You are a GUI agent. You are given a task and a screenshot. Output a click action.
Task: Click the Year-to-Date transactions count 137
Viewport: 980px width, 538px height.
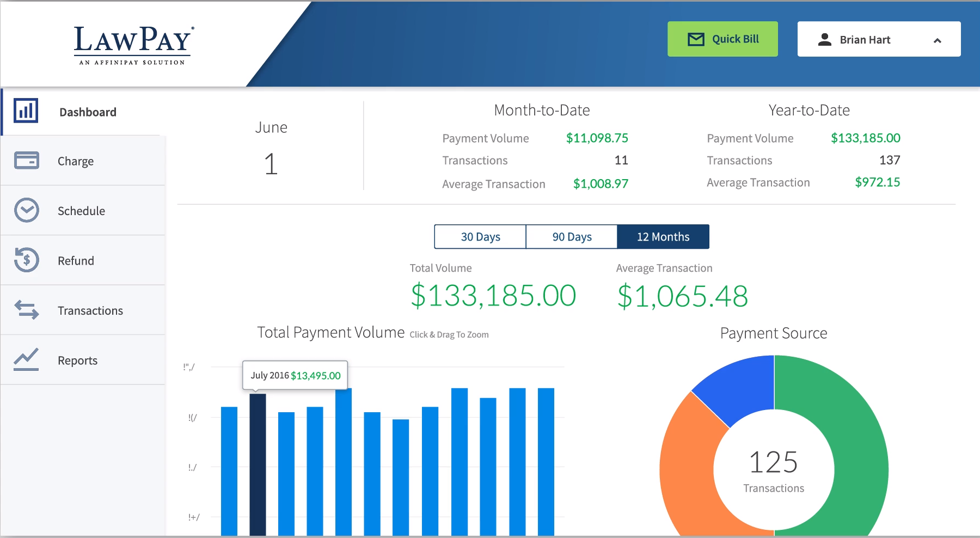coord(890,160)
